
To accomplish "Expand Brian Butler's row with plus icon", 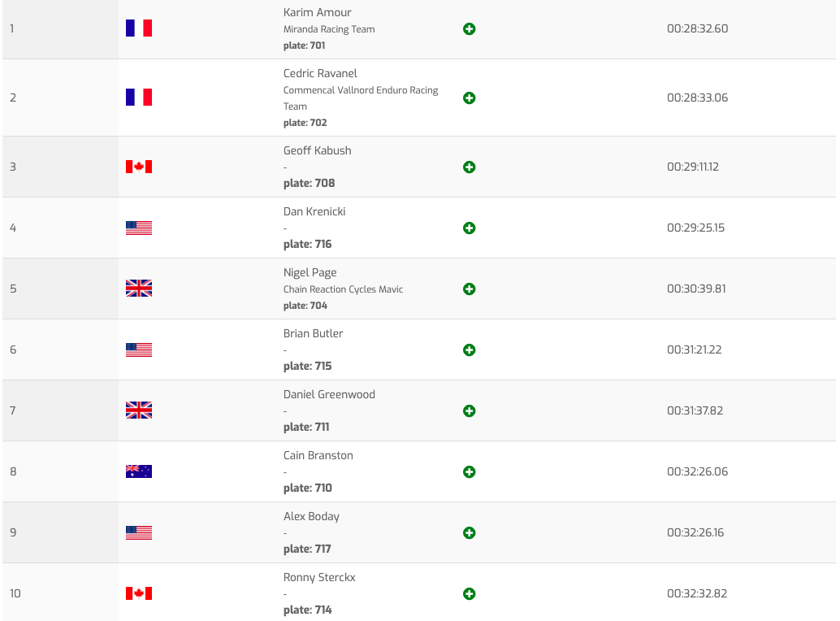I will [469, 350].
